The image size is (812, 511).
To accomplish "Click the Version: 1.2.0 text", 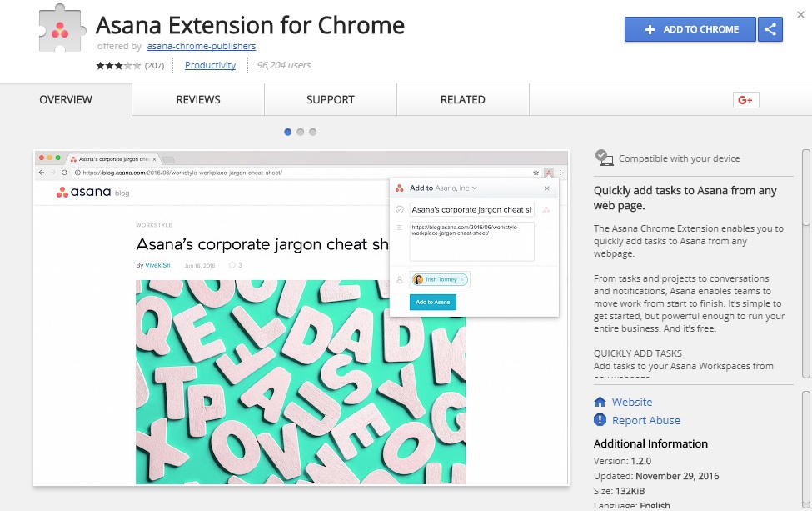I will click(622, 461).
